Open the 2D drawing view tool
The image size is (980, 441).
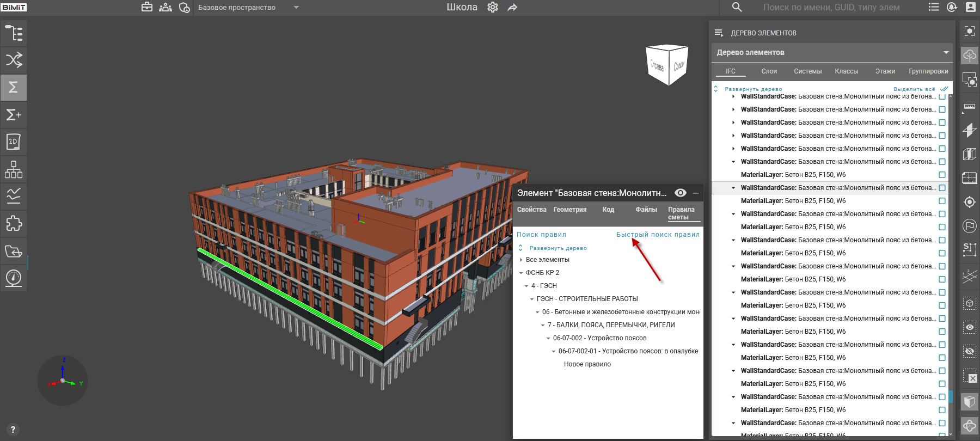point(14,142)
